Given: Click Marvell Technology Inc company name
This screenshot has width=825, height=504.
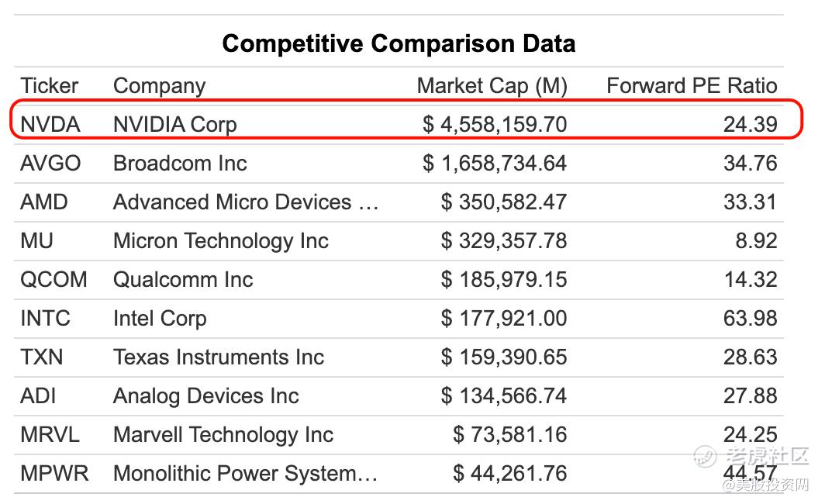Looking at the screenshot, I should pos(223,434).
